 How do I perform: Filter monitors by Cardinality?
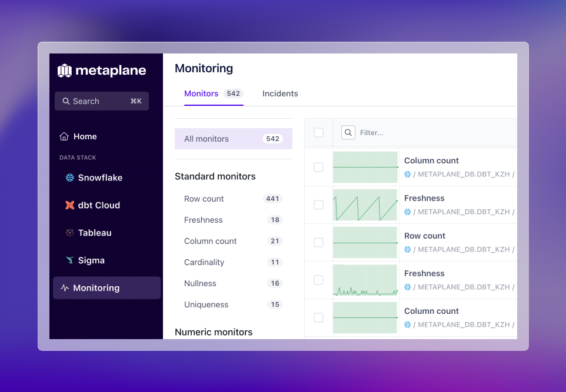[x=204, y=262]
